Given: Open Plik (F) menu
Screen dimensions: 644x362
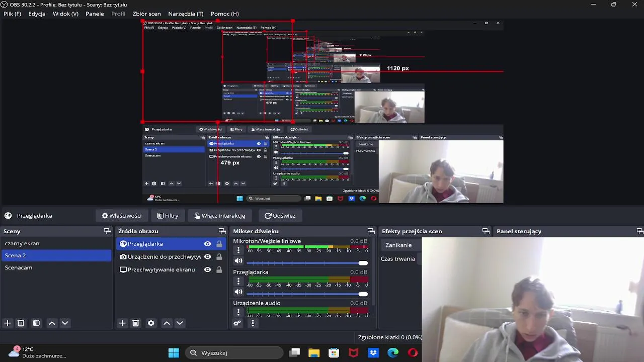Looking at the screenshot, I should 12,14.
